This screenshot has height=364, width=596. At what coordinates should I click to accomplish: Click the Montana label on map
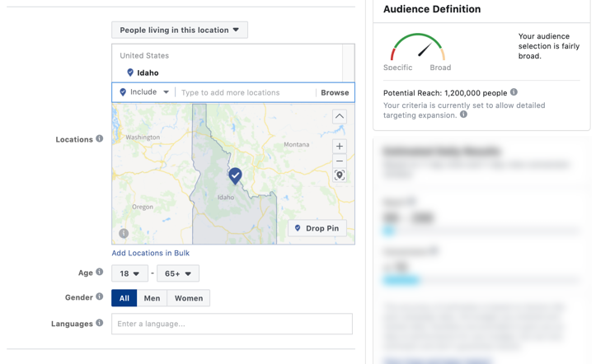click(x=297, y=145)
